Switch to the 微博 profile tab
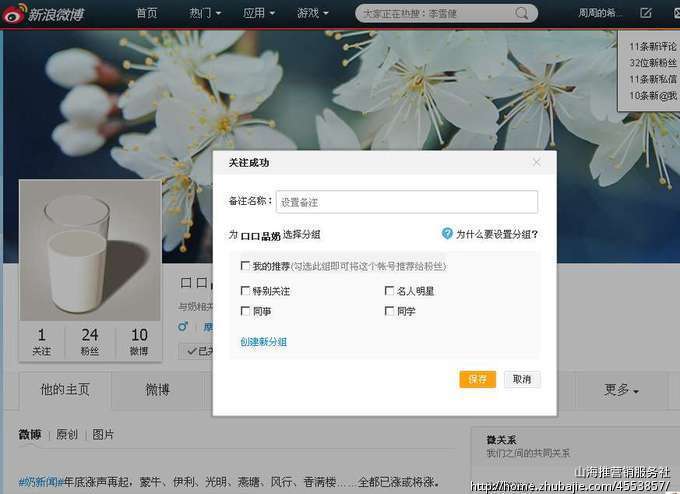The image size is (680, 494). (x=157, y=390)
